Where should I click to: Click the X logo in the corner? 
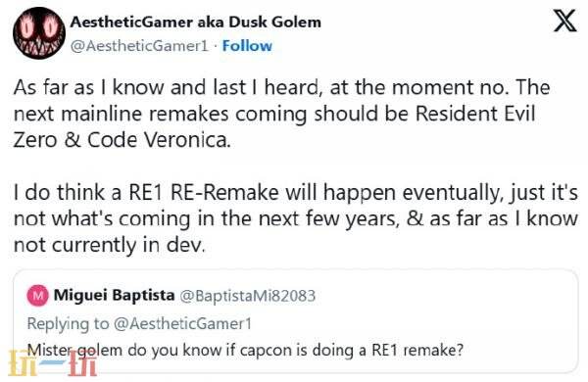click(x=565, y=21)
